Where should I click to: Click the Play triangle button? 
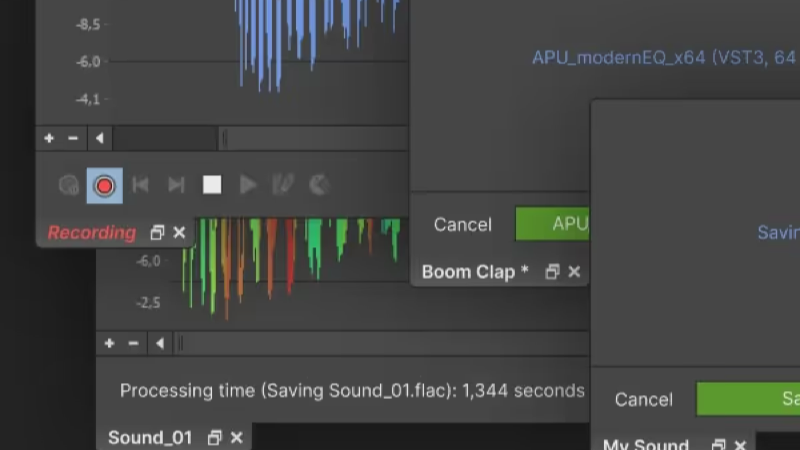click(x=248, y=185)
